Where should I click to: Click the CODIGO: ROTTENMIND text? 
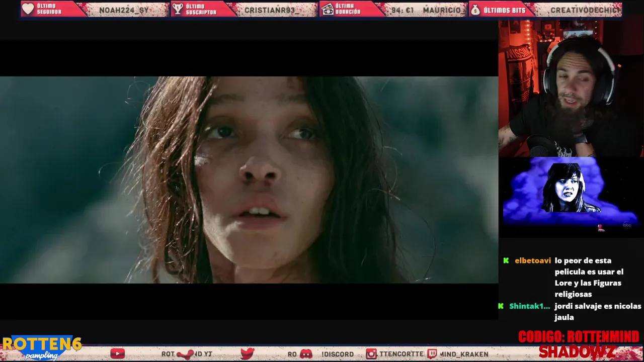point(579,337)
